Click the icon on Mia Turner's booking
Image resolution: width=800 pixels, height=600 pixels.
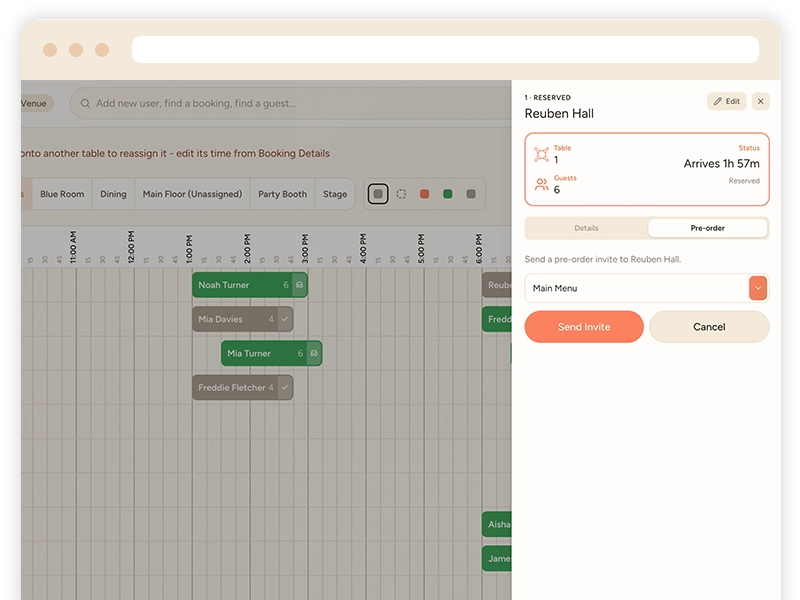tap(314, 353)
